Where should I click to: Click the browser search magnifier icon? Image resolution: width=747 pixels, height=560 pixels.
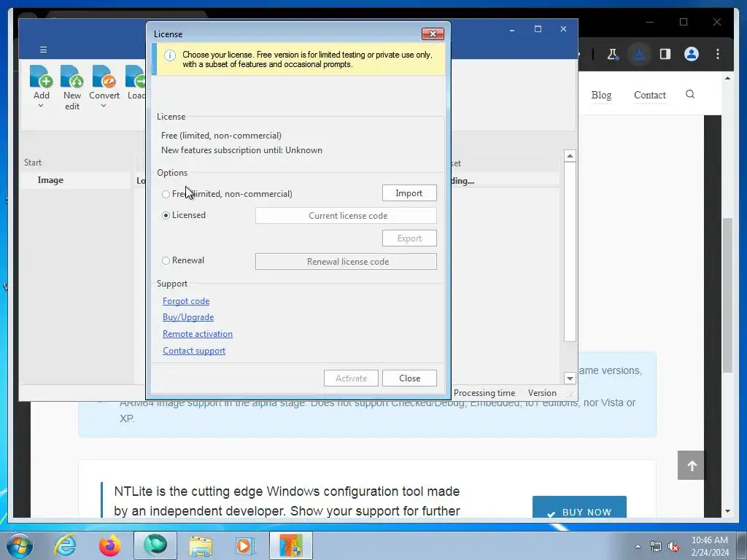[x=690, y=94]
